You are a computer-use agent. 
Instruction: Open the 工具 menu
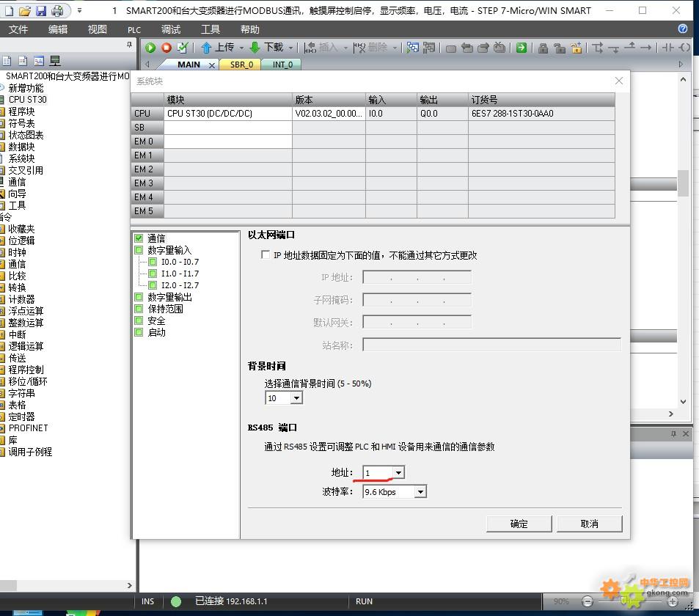click(211, 29)
